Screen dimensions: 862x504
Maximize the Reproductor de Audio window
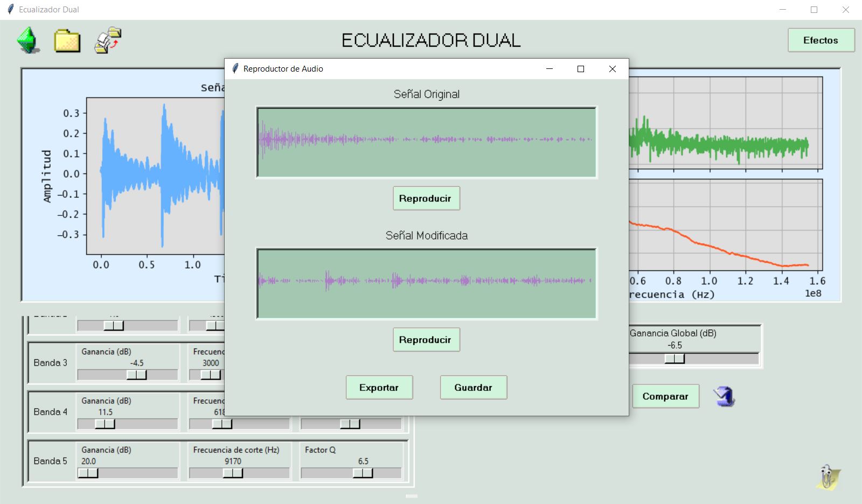(581, 69)
